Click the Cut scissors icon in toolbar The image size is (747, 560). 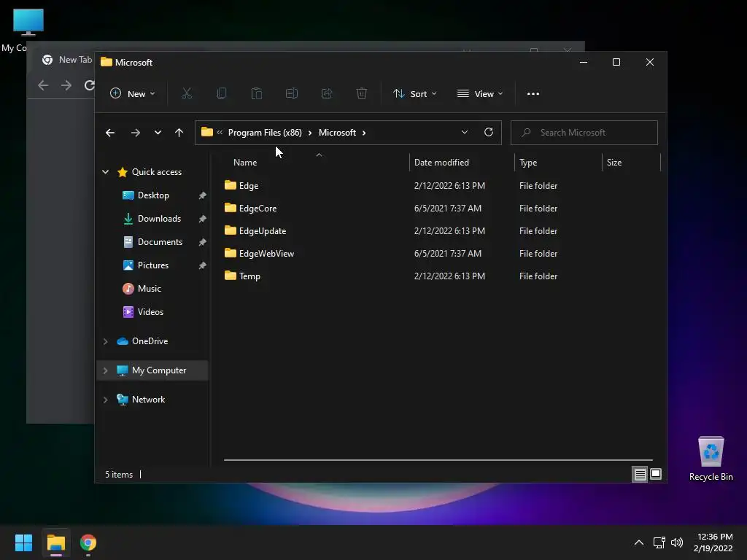click(187, 94)
